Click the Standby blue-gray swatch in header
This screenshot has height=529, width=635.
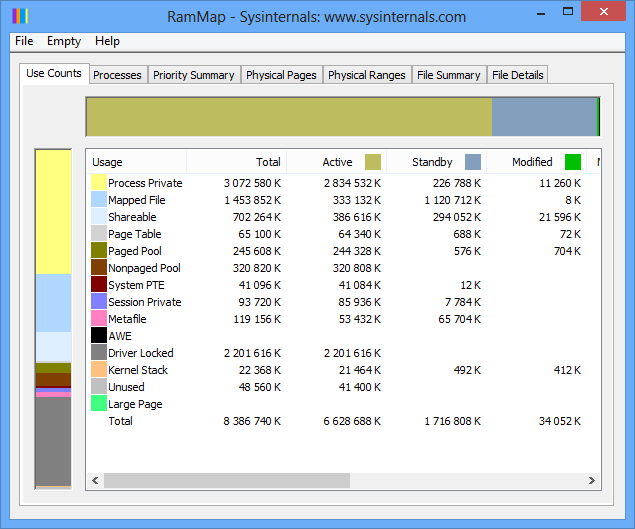point(473,162)
